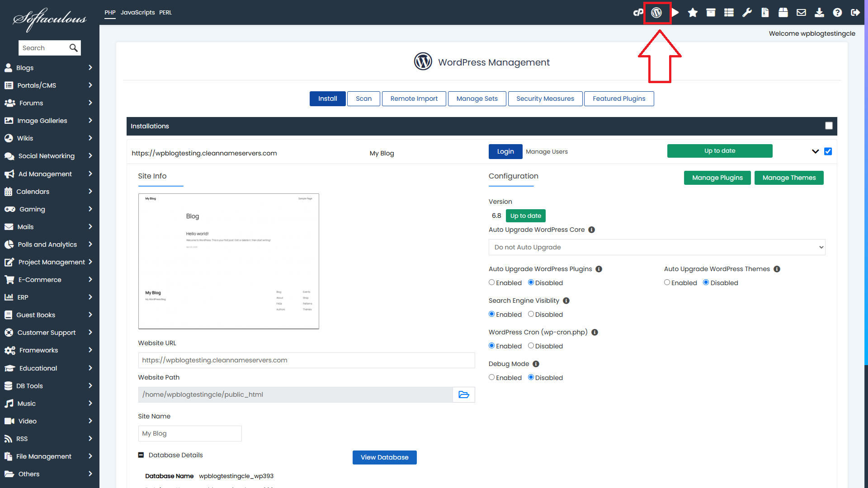Open the Remote Import tab
The width and height of the screenshot is (868, 488).
[414, 99]
